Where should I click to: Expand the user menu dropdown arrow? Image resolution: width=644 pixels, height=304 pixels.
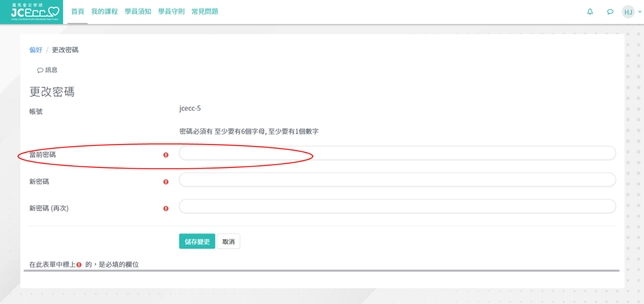[640, 12]
